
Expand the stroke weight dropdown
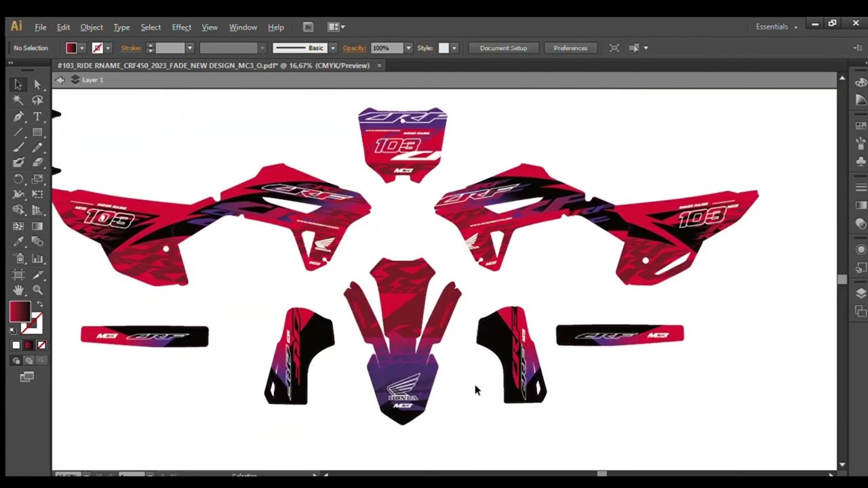pyautogui.click(x=190, y=48)
